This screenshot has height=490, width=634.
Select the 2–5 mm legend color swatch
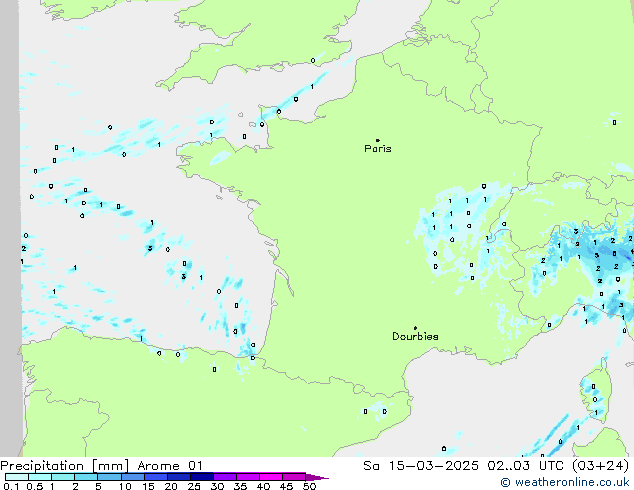[x=86, y=477]
